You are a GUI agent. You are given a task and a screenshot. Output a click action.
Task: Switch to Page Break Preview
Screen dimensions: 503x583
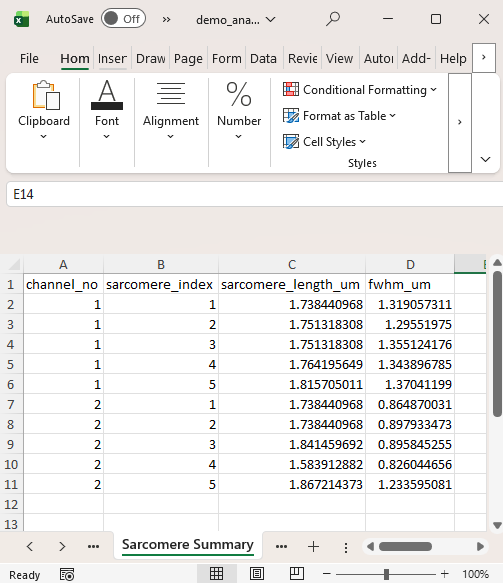point(296,574)
